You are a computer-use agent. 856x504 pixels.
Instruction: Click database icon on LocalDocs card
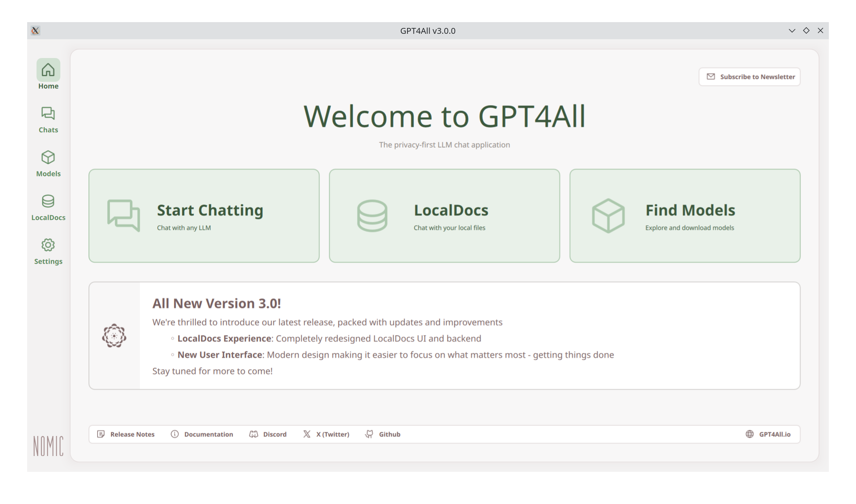click(372, 216)
